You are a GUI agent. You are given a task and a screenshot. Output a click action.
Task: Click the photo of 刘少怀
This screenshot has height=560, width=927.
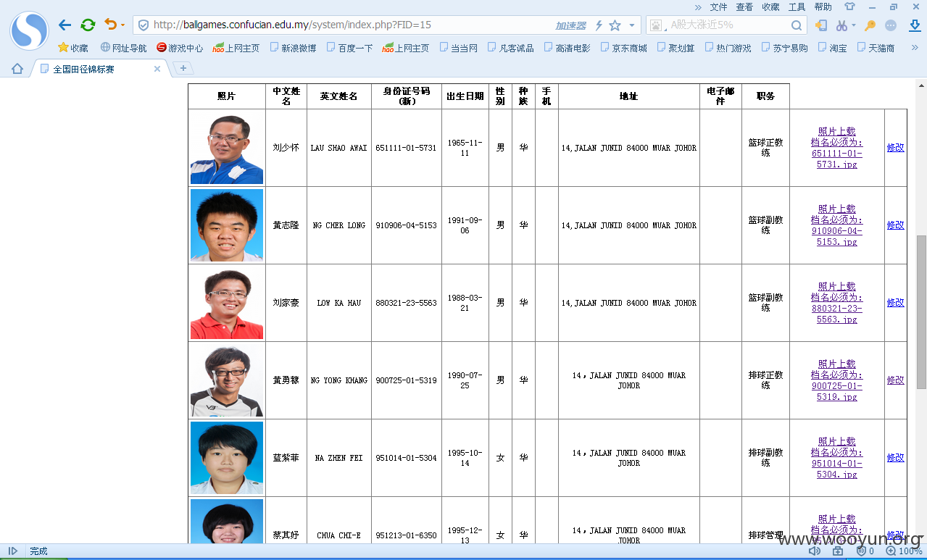click(227, 148)
